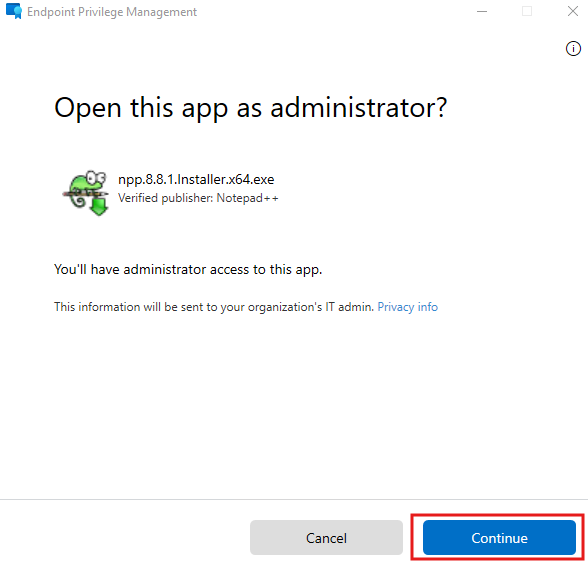Viewport: 588px width, 569px height.
Task: Click the word 'administrator' in the heading
Action: 359,108
